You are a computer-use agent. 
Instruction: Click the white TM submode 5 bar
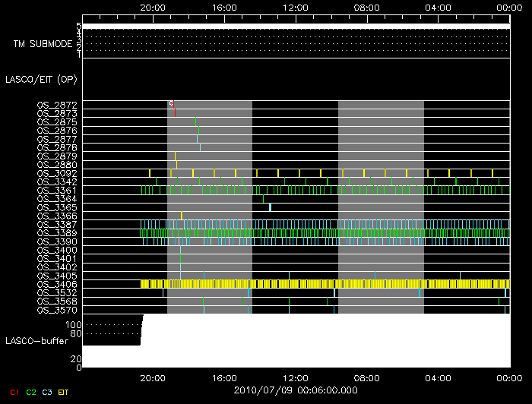[296, 27]
